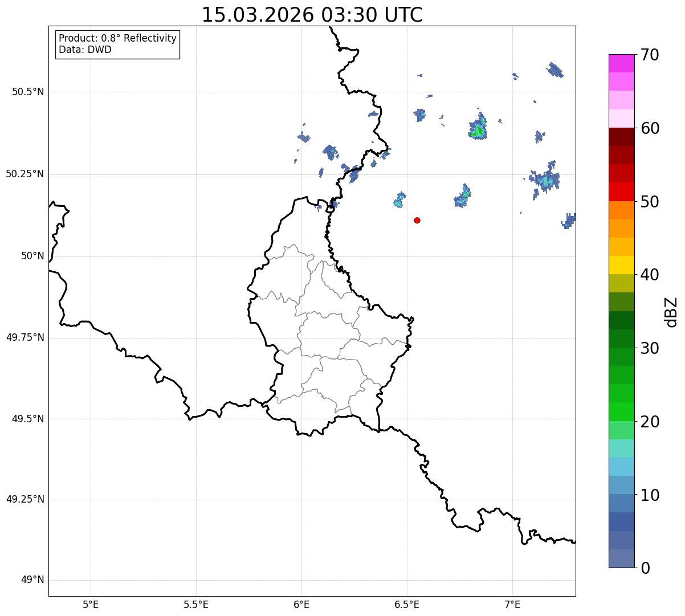685x616 pixels.
Task: Click the 5.5°E longitude label
Action: [x=196, y=603]
